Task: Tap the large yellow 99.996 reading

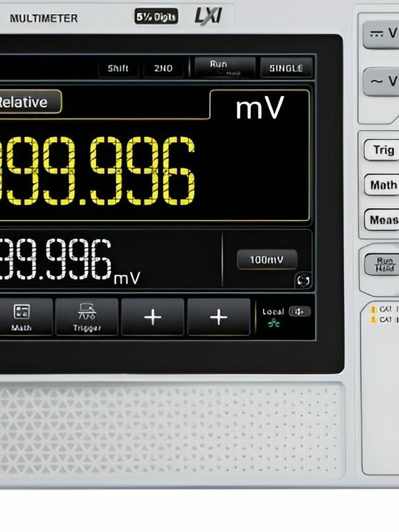Action: tap(97, 171)
